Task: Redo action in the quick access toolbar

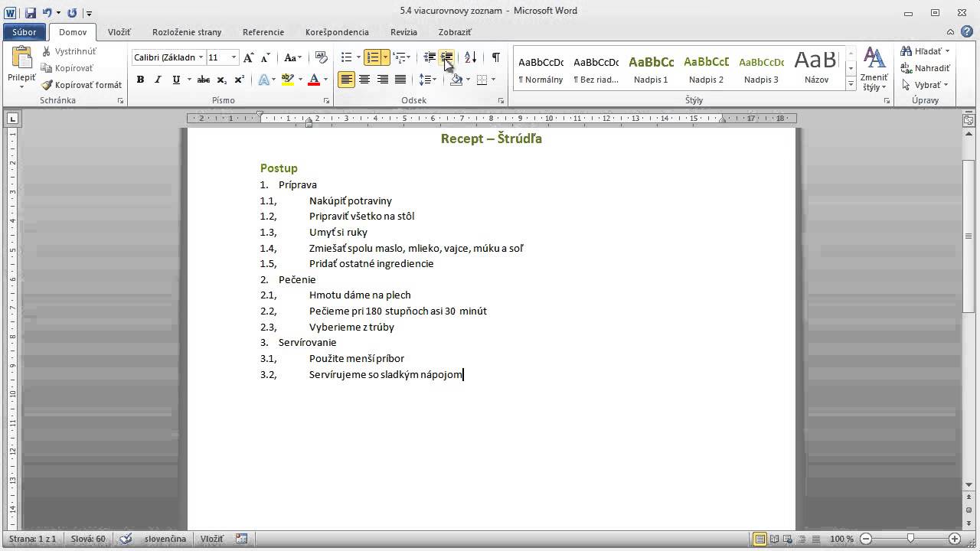Action: pos(72,12)
